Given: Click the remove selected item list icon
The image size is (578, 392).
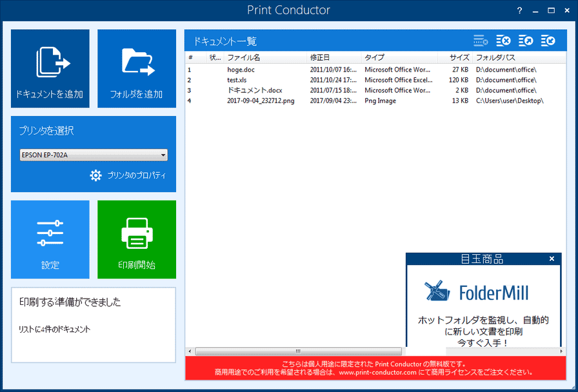Looking at the screenshot, I should 481,41.
